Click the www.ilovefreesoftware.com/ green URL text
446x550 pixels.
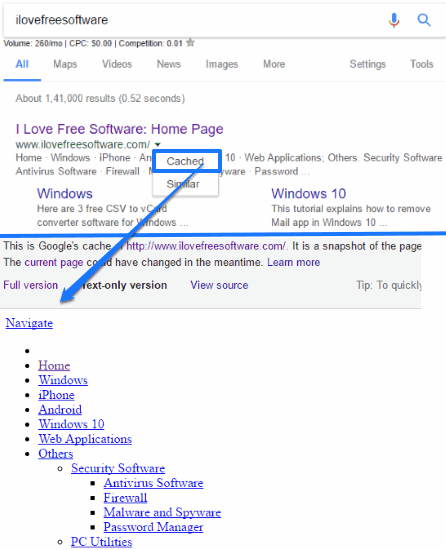[x=83, y=145]
